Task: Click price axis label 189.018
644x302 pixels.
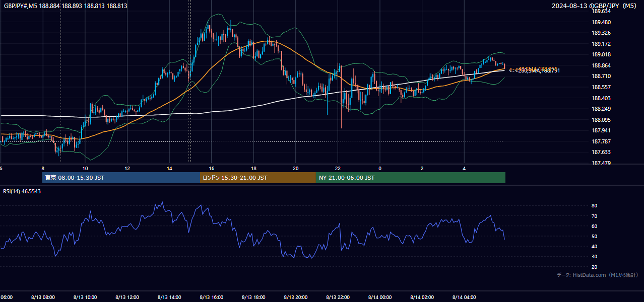Action: point(601,54)
